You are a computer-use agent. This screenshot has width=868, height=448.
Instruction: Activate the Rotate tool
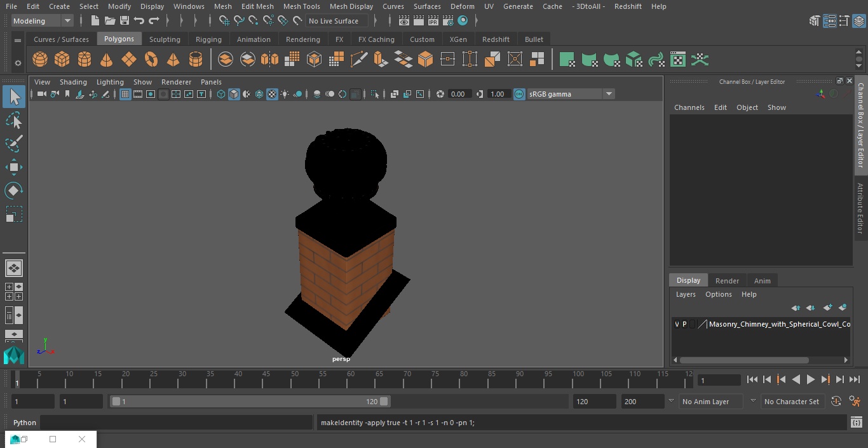pyautogui.click(x=14, y=191)
